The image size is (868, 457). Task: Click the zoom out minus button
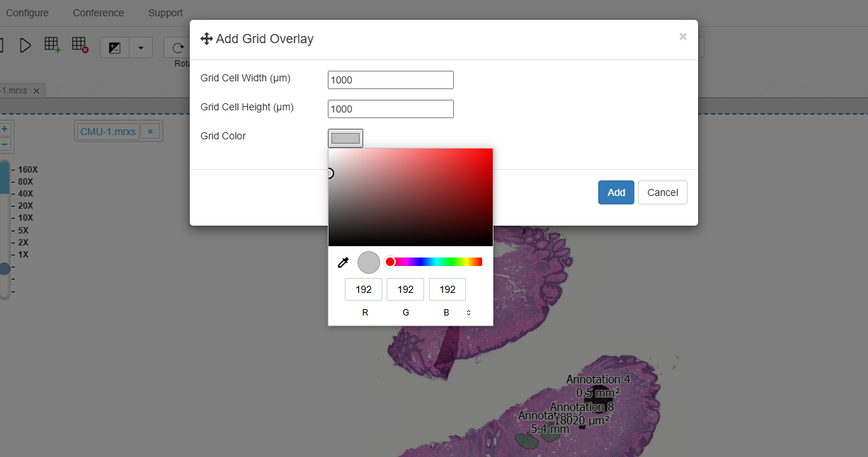[4, 144]
